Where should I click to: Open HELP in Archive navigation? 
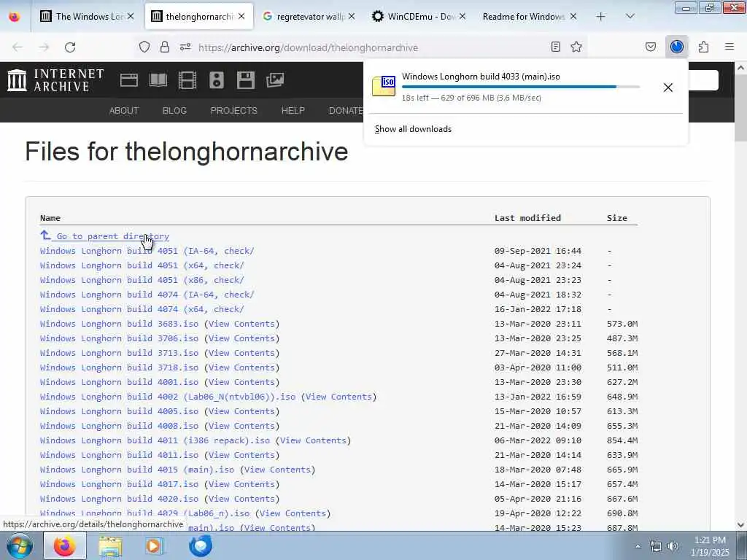tap(293, 111)
